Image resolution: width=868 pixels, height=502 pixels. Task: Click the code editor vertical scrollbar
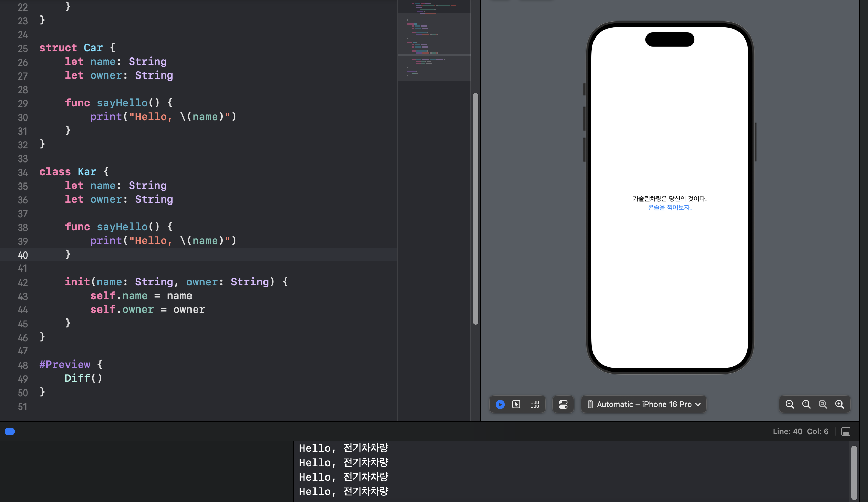point(476,208)
